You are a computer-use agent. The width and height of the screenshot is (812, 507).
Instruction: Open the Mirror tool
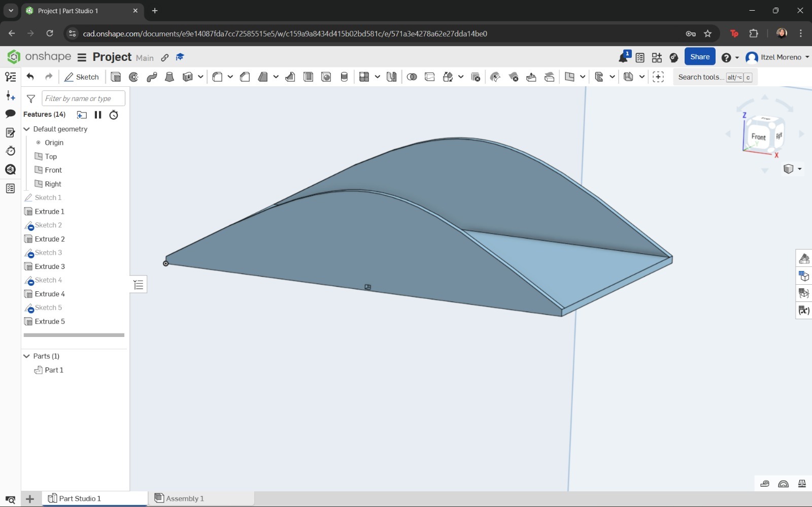pos(391,77)
